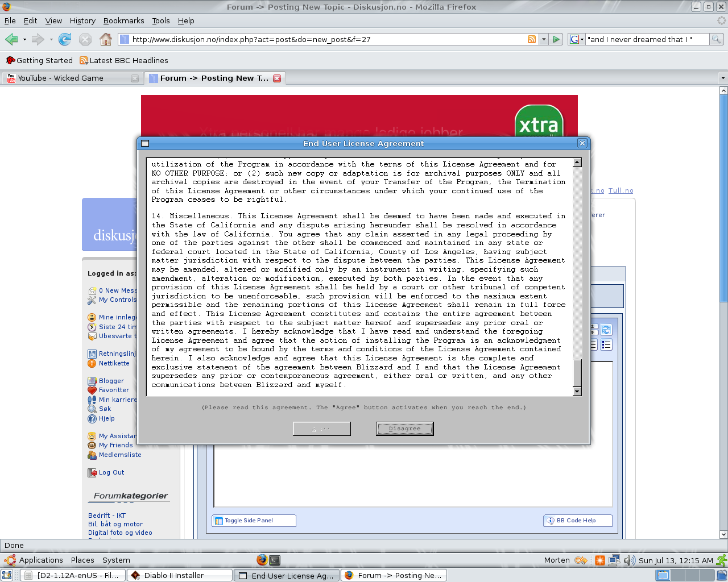This screenshot has height=582, width=728.
Task: Open the History menu
Action: pos(82,20)
